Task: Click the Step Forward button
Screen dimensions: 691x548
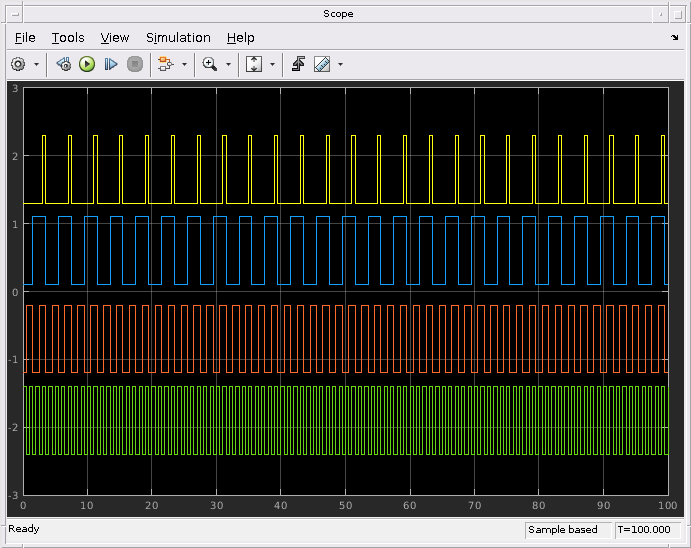Action: point(111,64)
